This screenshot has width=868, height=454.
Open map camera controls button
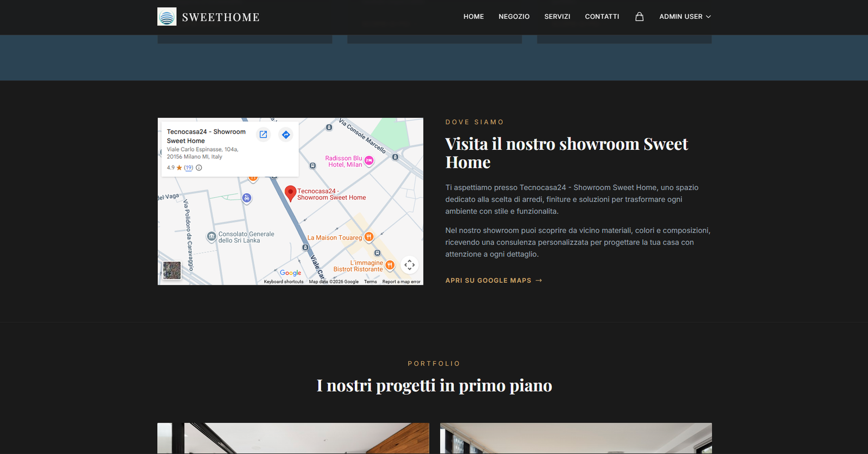[x=410, y=265]
